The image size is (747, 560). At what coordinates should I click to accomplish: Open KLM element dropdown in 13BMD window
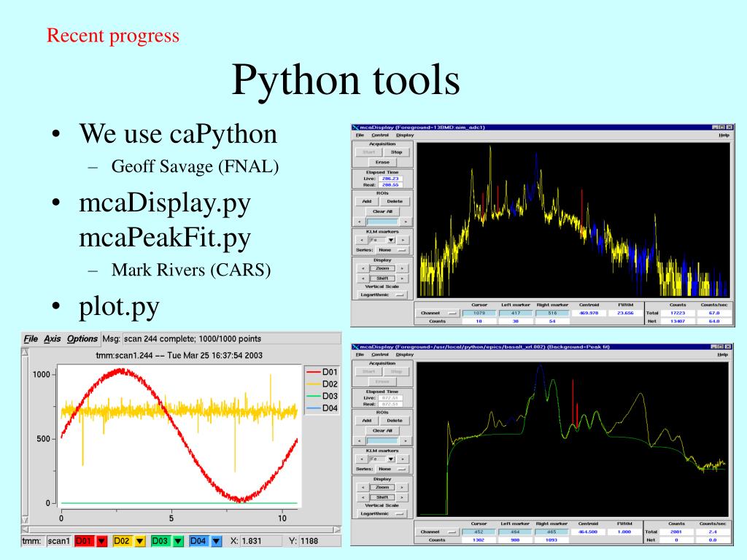pyautogui.click(x=391, y=240)
